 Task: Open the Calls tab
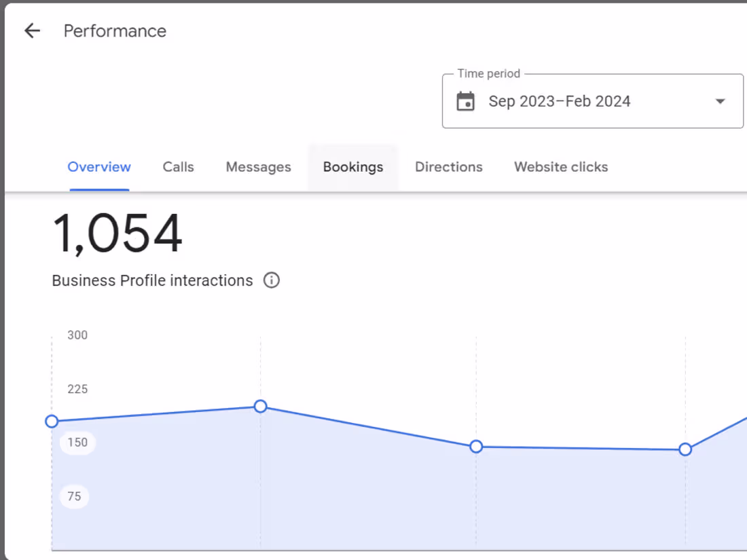coord(178,167)
